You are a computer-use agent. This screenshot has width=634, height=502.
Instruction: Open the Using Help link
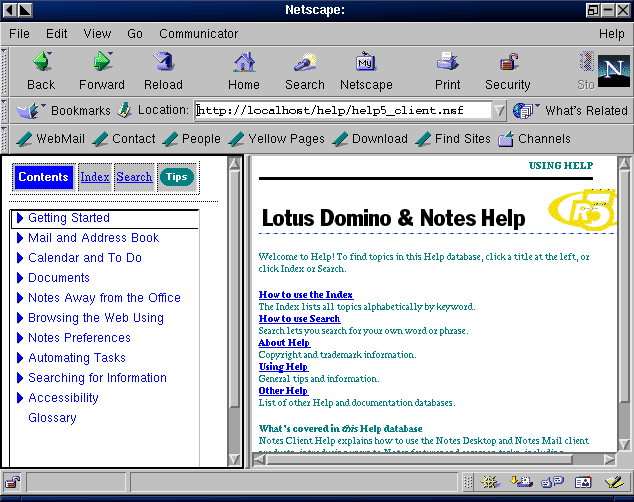pos(283,367)
